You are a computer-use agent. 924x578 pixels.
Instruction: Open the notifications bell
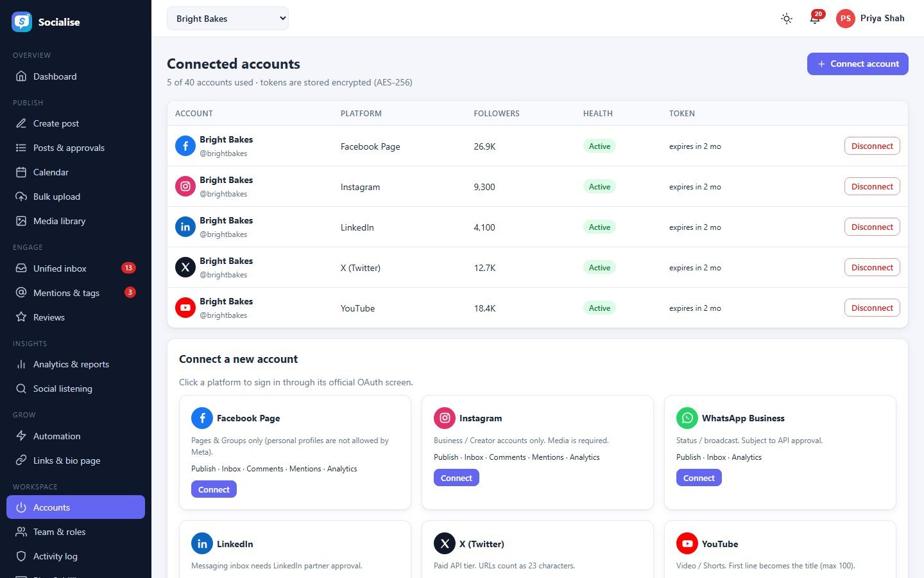815,19
